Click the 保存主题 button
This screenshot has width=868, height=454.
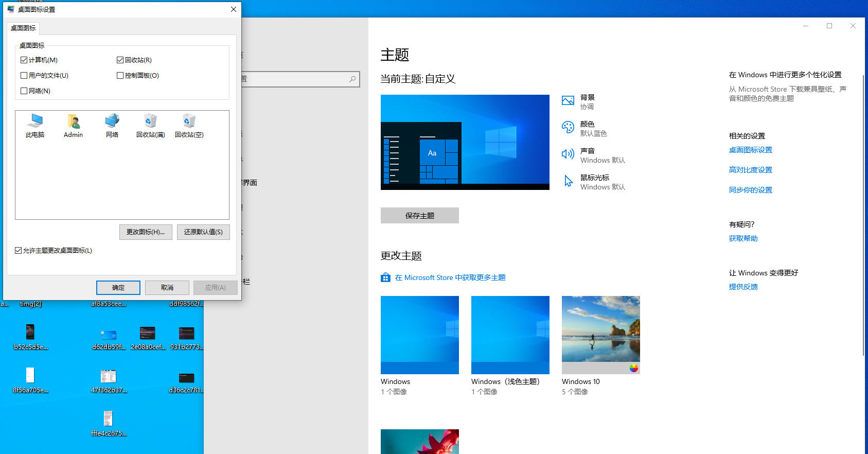pos(419,216)
